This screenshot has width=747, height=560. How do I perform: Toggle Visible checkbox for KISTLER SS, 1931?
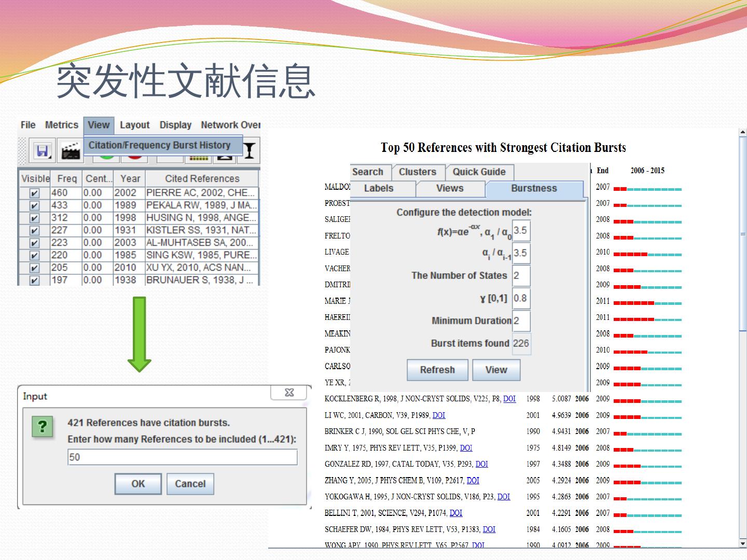click(34, 230)
